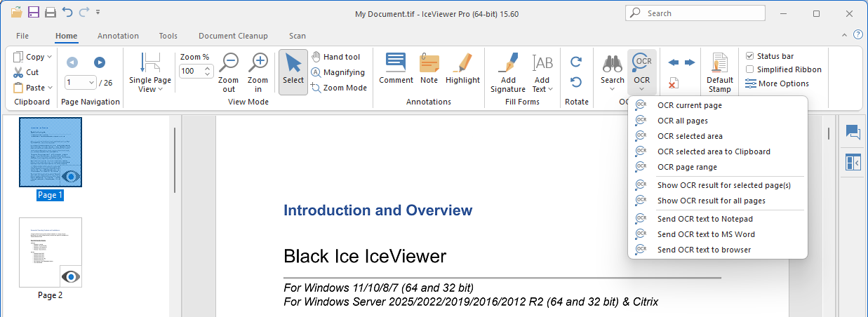Switch to the Tools ribbon tab
Viewport: 868px width, 317px height.
tap(168, 36)
